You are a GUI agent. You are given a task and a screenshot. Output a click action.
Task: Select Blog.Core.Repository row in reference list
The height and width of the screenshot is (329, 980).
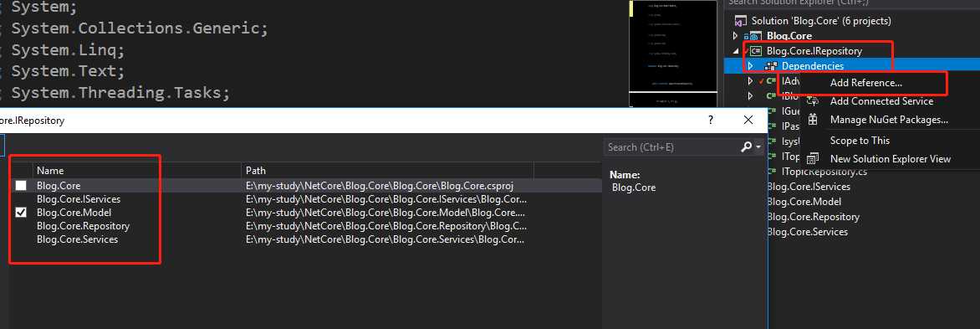83,226
